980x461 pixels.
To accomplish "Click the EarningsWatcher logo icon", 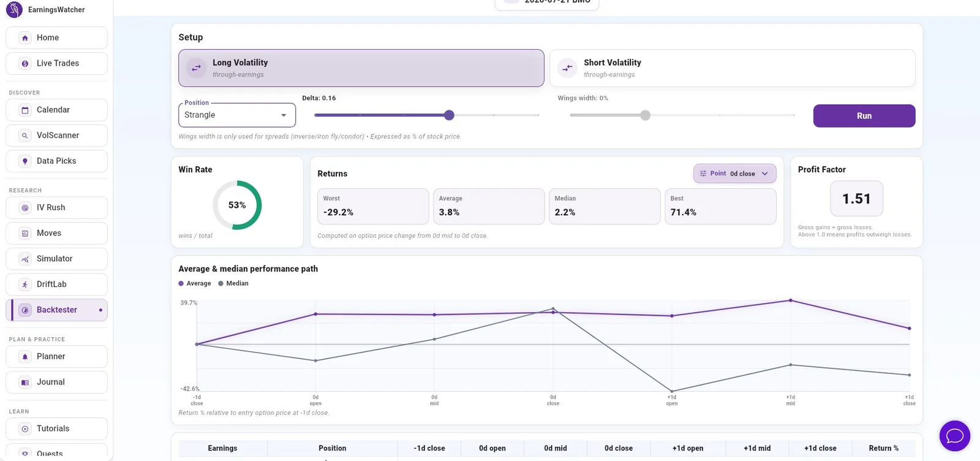I will 14,10.
